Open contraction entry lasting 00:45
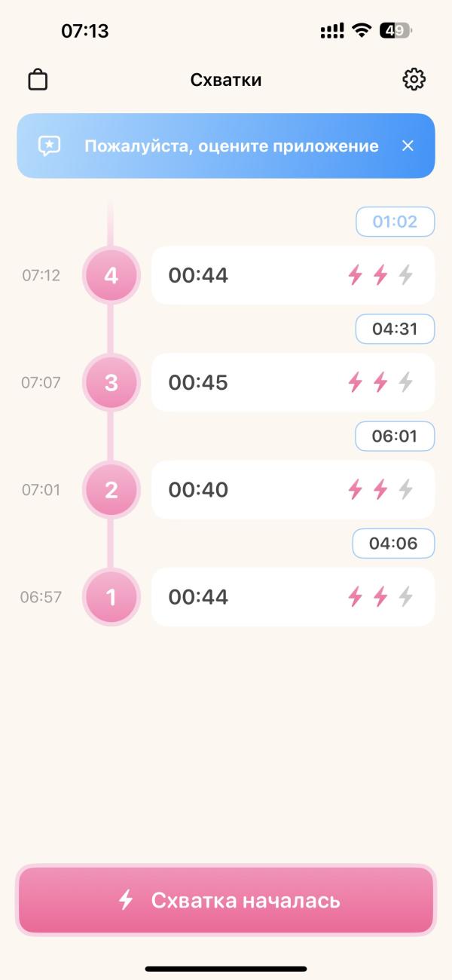Viewport: 452px width, 980px height. (293, 382)
